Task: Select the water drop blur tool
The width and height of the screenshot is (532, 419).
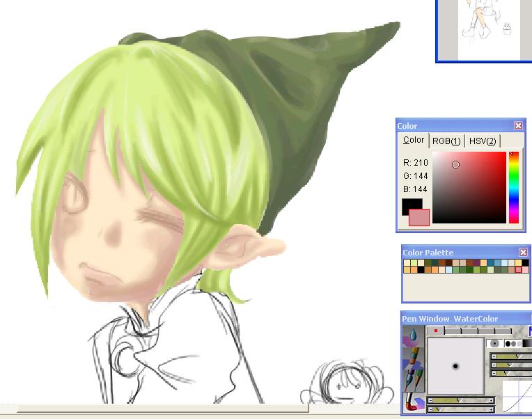Action: (413, 336)
